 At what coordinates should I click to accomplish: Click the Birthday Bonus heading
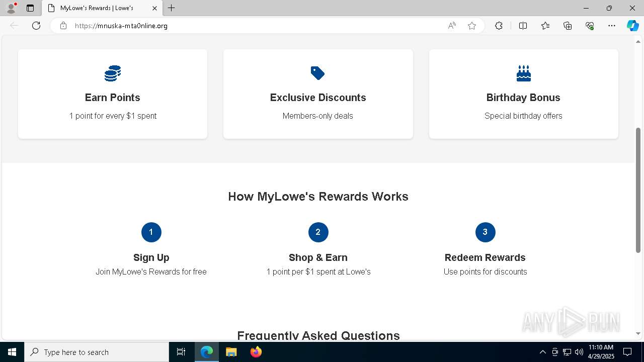(x=523, y=98)
